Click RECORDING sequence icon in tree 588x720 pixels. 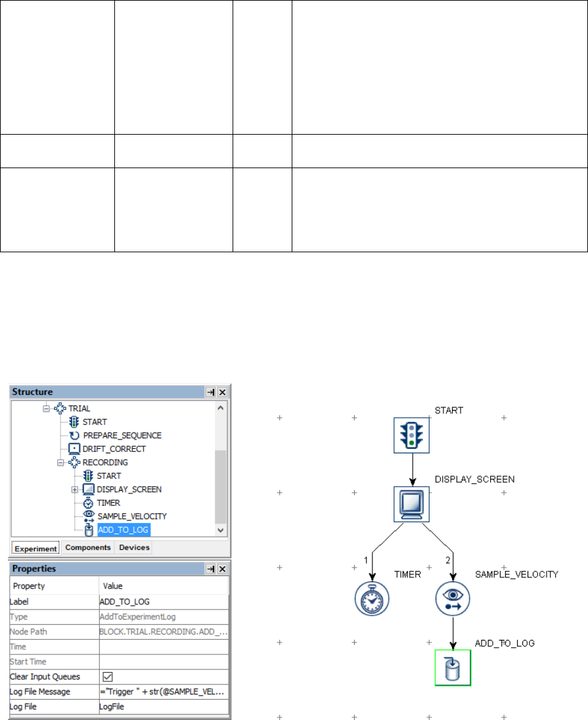coord(74,462)
